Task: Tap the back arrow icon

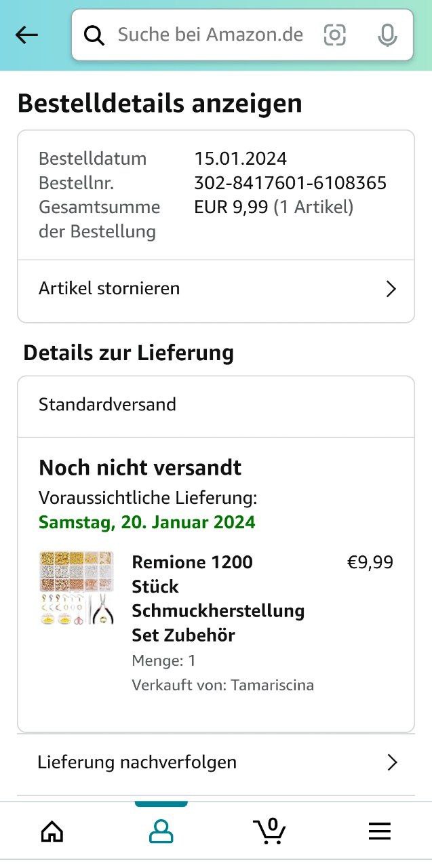Action: coord(27,35)
